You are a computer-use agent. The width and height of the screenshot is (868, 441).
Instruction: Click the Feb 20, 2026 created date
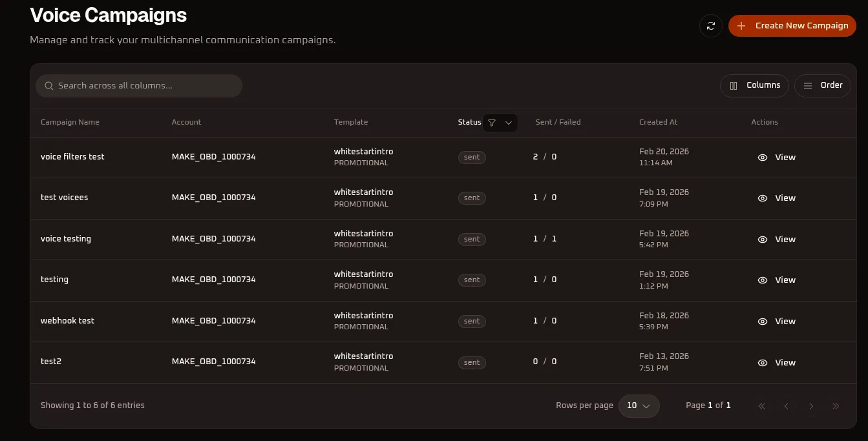click(x=664, y=152)
